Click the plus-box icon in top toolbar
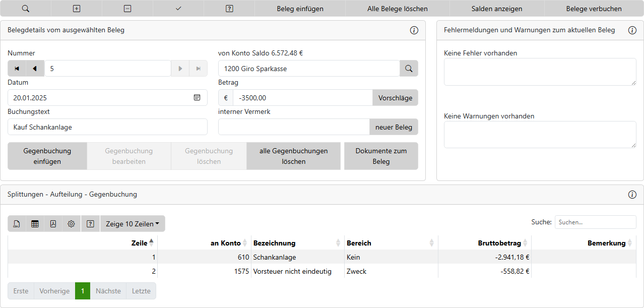The height and width of the screenshot is (308, 644). click(x=77, y=9)
